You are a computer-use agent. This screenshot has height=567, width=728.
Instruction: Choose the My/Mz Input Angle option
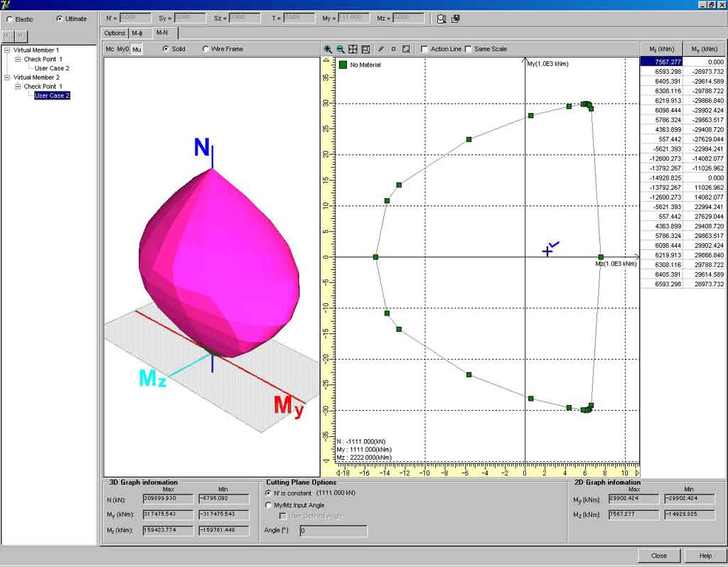pyautogui.click(x=268, y=505)
